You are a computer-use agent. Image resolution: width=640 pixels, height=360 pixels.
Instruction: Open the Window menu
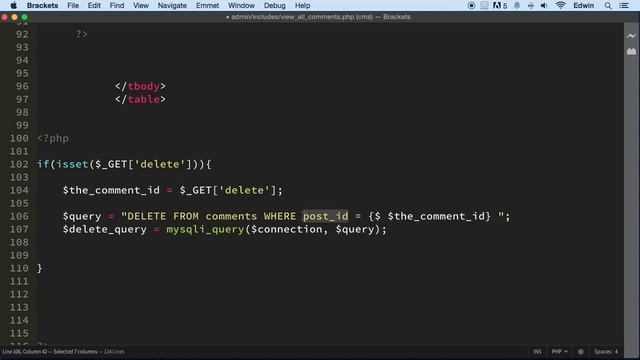coord(241,5)
